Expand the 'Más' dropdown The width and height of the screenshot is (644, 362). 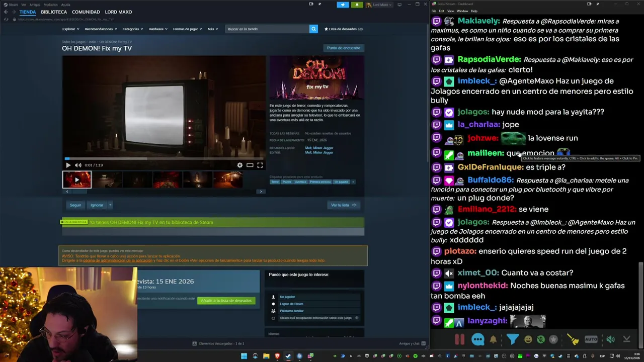[213, 29]
